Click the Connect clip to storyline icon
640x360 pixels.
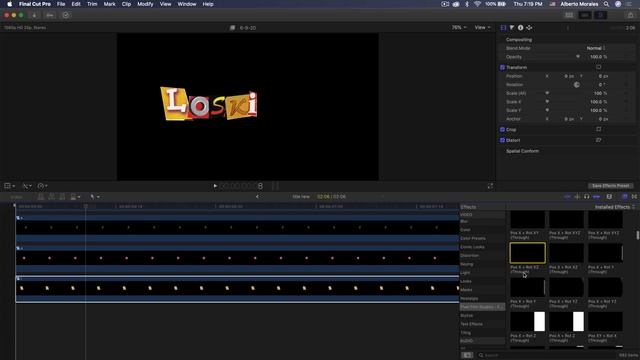click(41, 197)
